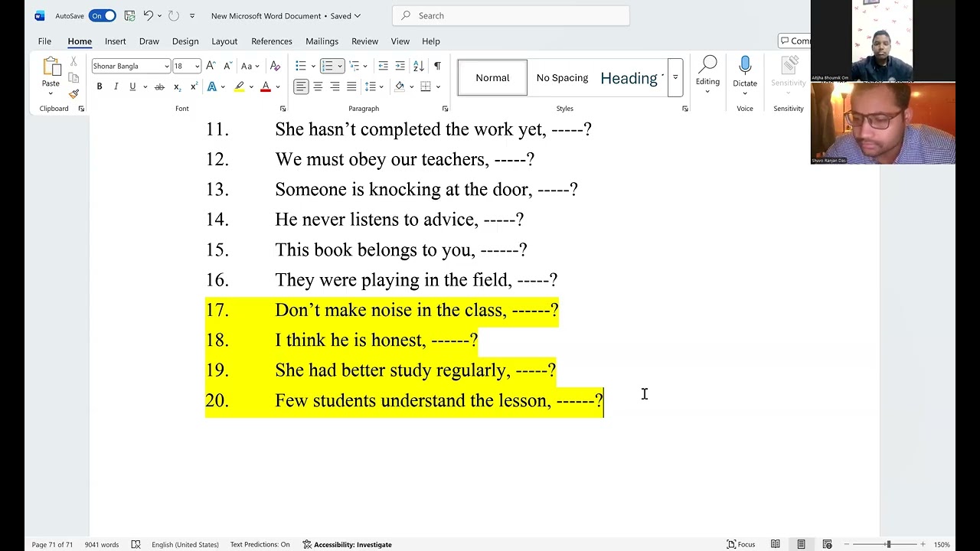The height and width of the screenshot is (551, 980).
Task: Open the References tab
Action: pyautogui.click(x=272, y=41)
